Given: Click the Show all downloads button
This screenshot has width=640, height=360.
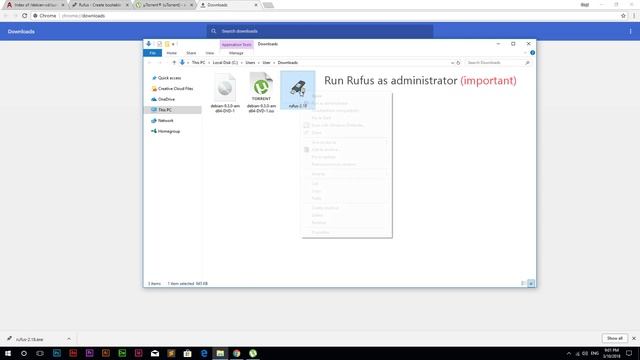Looking at the screenshot, I should 615,338.
